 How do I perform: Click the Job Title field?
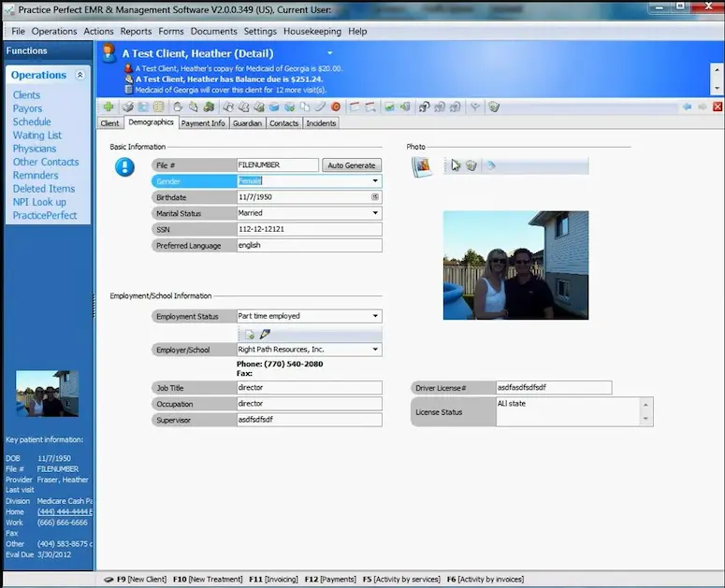pyautogui.click(x=310, y=388)
